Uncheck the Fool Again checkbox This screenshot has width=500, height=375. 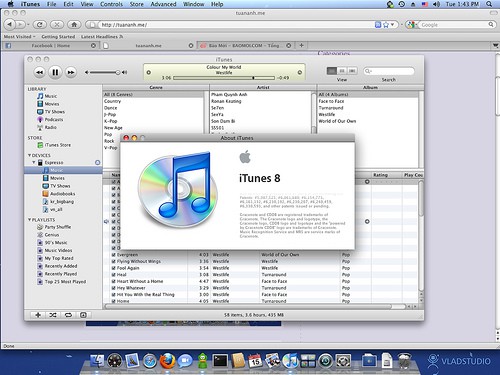point(114,268)
